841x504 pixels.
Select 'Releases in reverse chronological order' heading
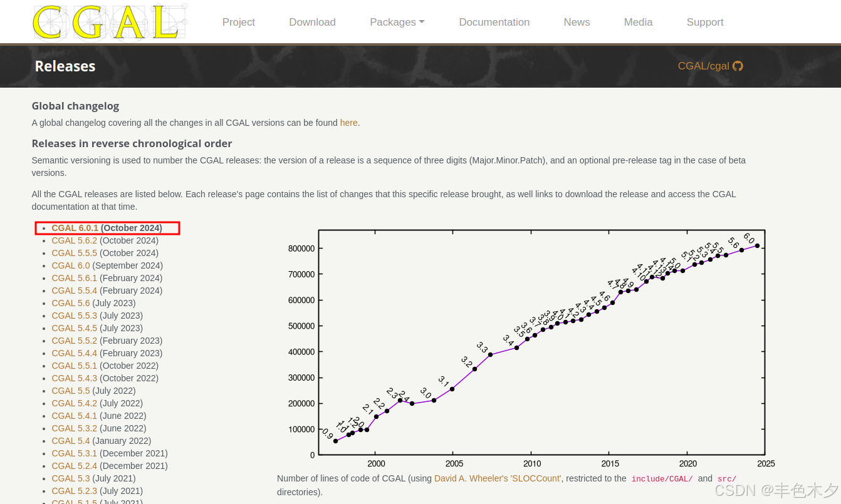[x=132, y=143]
